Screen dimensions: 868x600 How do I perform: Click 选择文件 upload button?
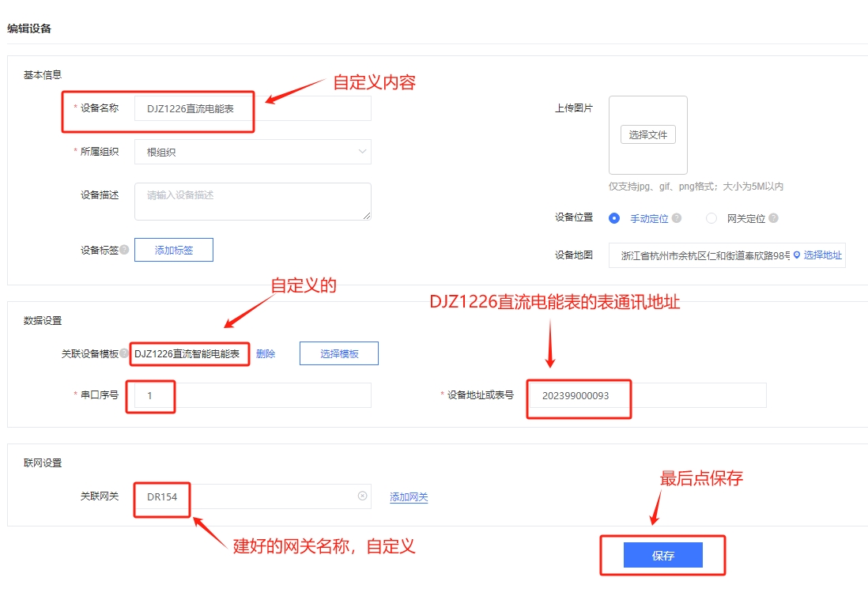648,134
